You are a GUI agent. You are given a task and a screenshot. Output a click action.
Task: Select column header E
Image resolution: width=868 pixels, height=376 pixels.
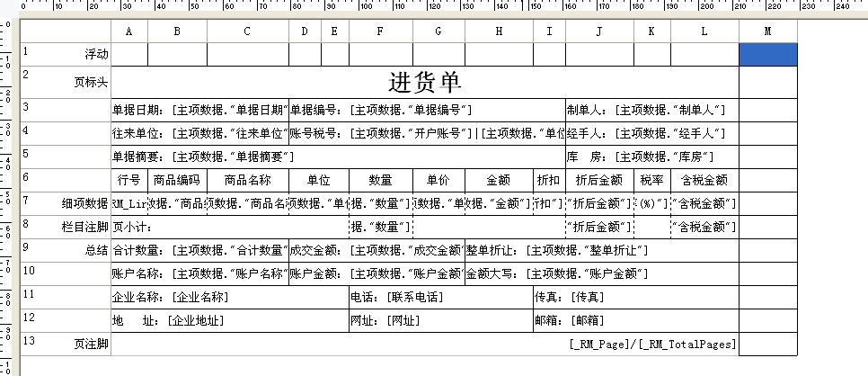(x=335, y=31)
